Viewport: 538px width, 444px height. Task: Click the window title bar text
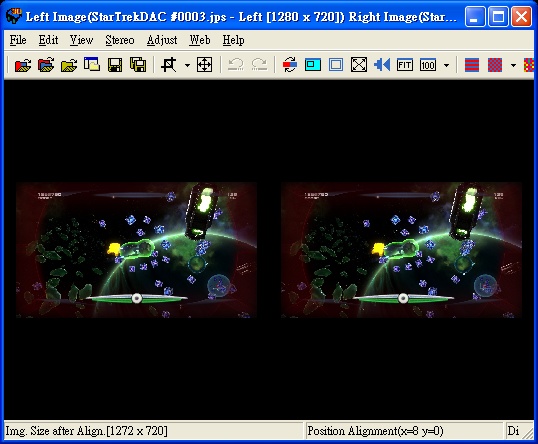click(241, 16)
